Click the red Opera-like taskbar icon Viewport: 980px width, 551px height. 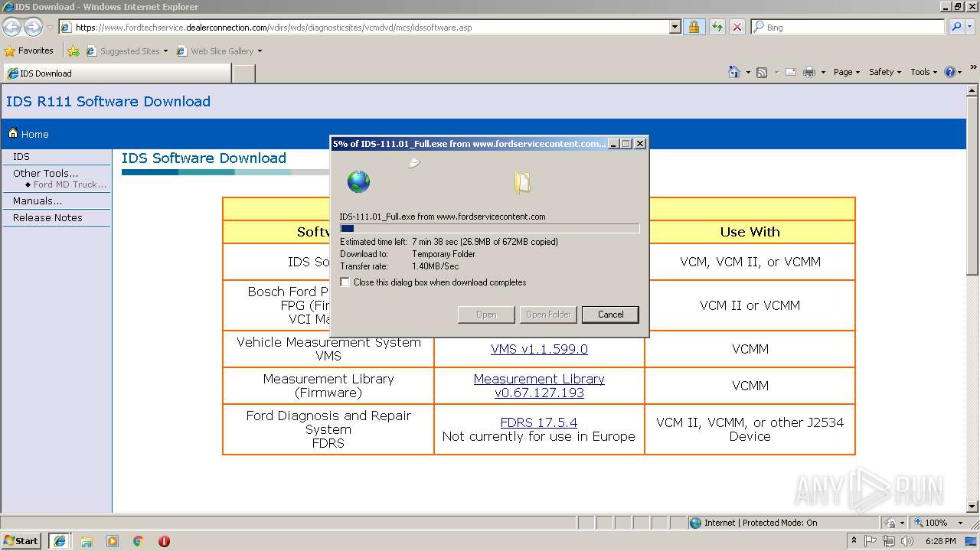click(164, 541)
